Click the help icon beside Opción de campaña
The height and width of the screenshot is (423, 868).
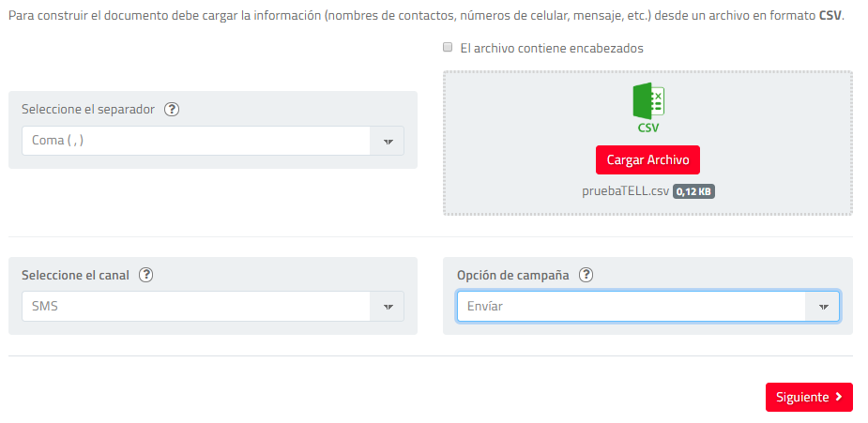pos(586,275)
